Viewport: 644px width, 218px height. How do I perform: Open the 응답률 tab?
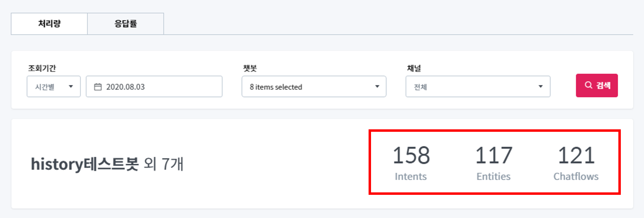(x=125, y=24)
